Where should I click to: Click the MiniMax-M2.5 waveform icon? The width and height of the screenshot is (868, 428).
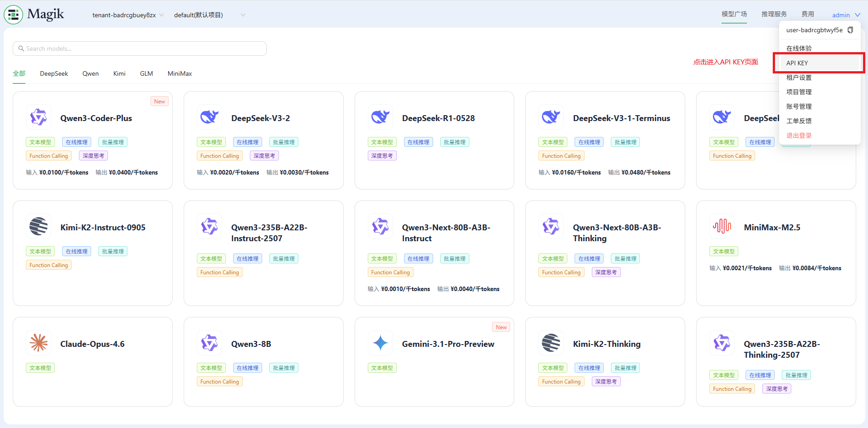coord(722,226)
